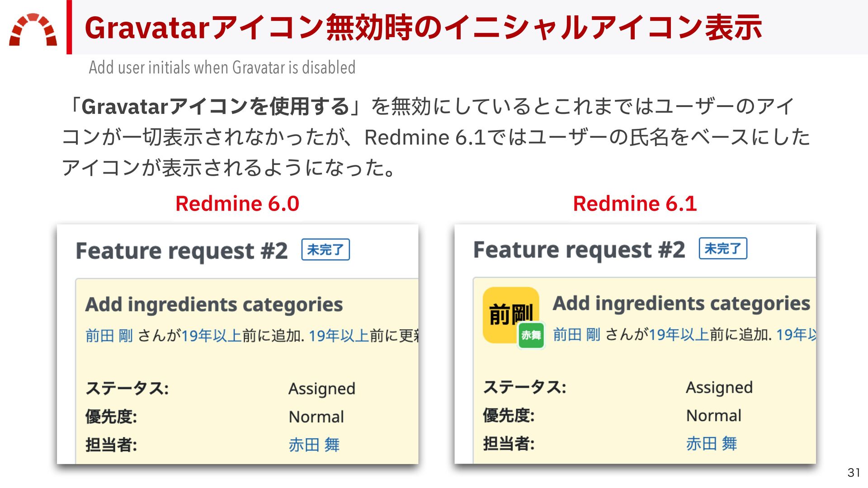868x488 pixels.
Task: Click the green 赤舞 assignee avatar badge
Action: click(x=531, y=335)
